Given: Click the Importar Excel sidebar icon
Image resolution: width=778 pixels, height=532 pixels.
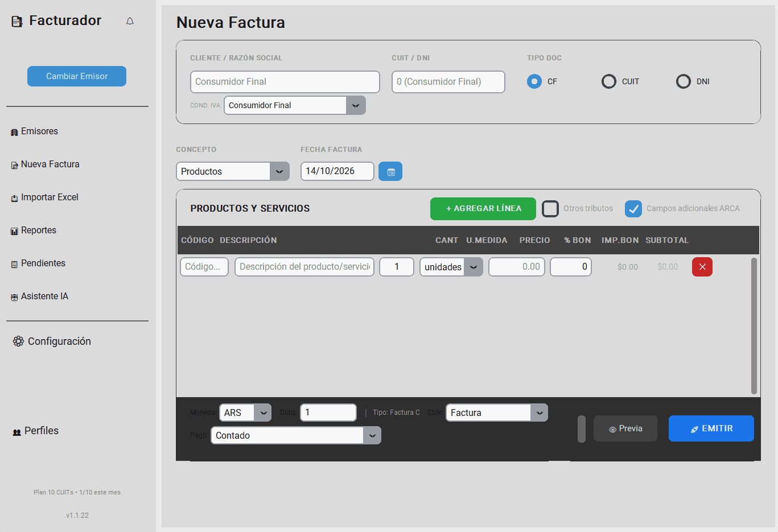Looking at the screenshot, I should click(14, 198).
